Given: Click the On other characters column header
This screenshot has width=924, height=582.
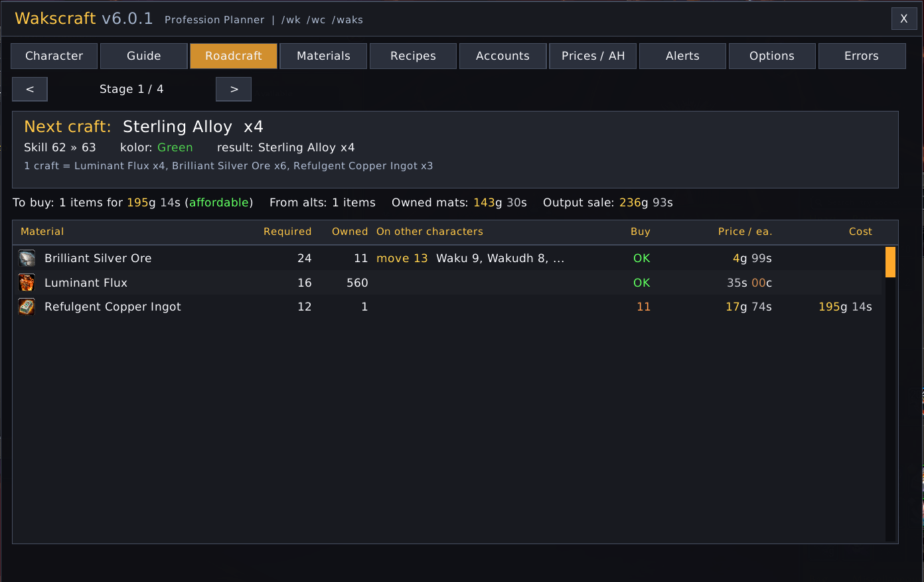Looking at the screenshot, I should [429, 232].
